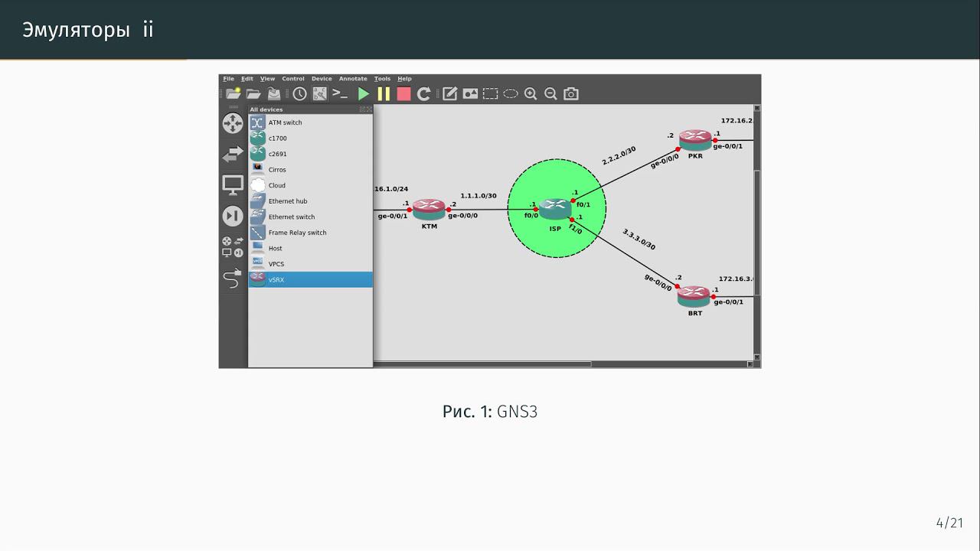Open the View menu
The height and width of the screenshot is (551, 980).
(267, 79)
